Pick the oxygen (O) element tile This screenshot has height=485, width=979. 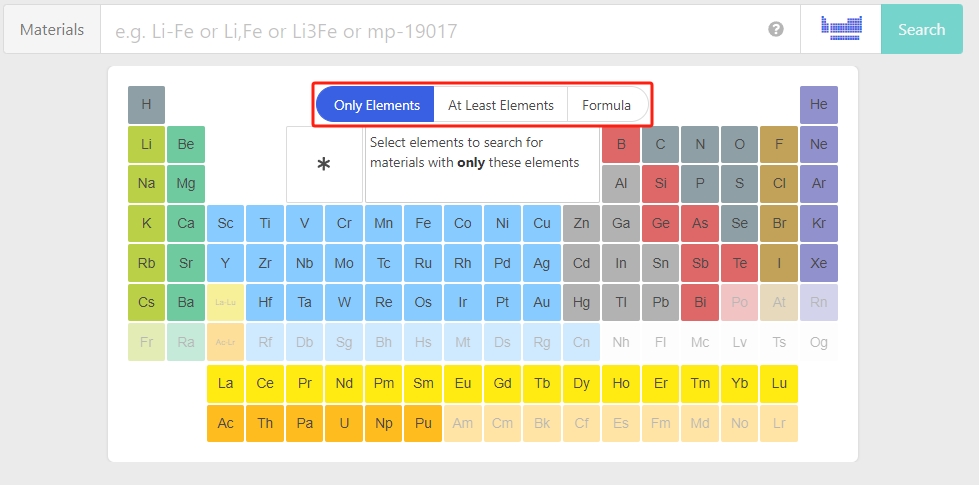pyautogui.click(x=739, y=145)
